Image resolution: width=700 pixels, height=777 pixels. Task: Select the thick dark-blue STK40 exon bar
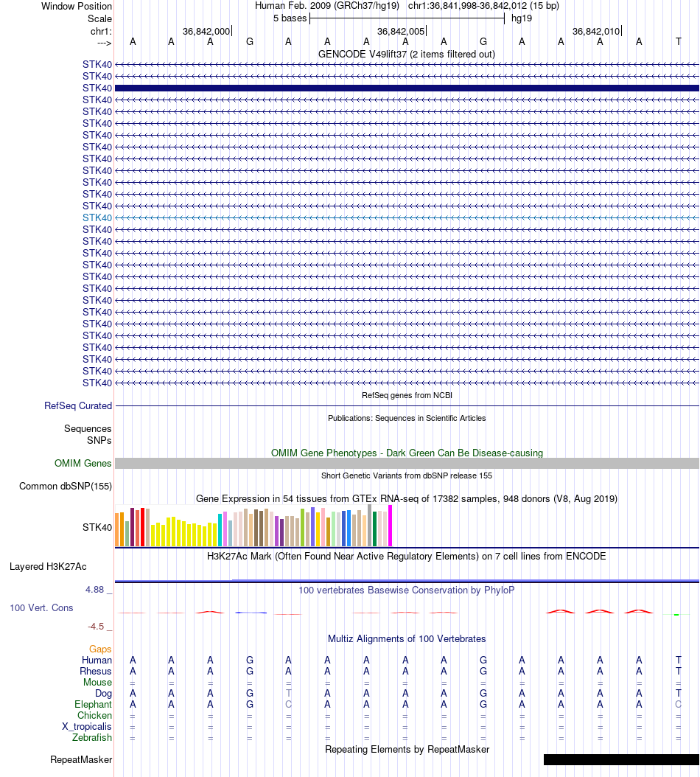tap(407, 88)
